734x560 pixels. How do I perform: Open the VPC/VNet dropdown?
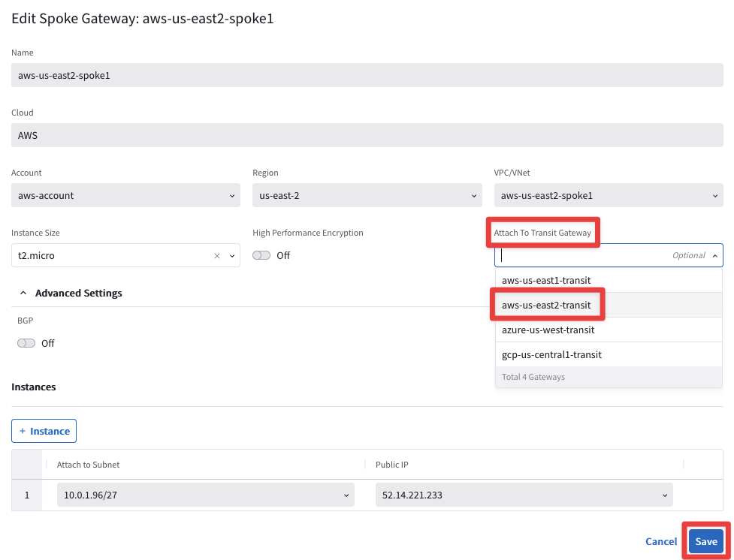(x=608, y=196)
